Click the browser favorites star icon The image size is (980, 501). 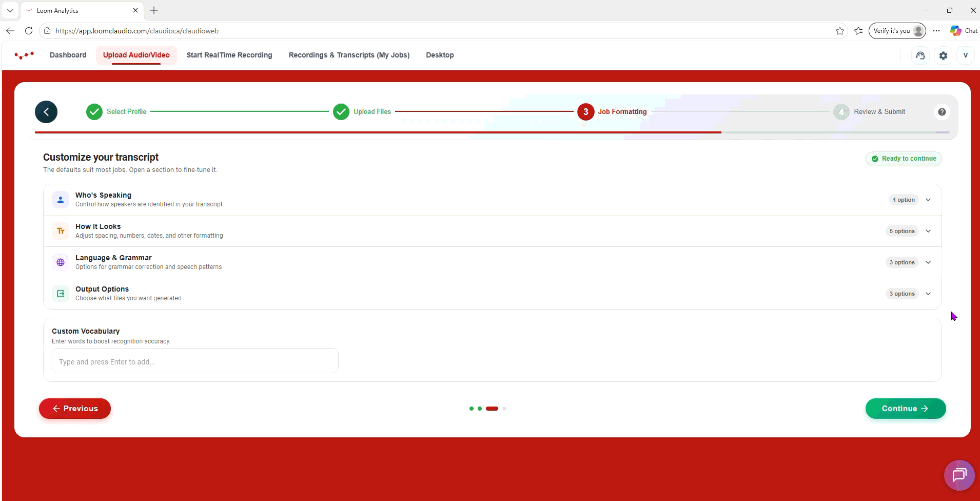pyautogui.click(x=840, y=31)
